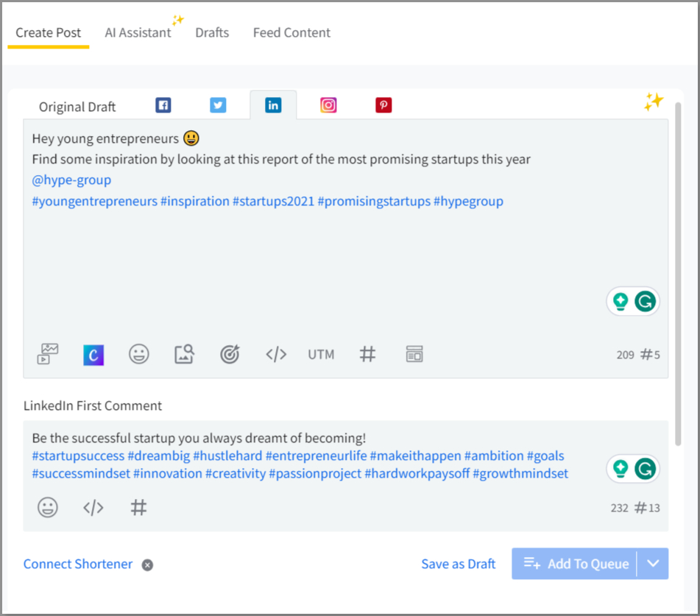Select the Instagram post tab
Image resolution: width=700 pixels, height=616 pixels.
pyautogui.click(x=328, y=105)
